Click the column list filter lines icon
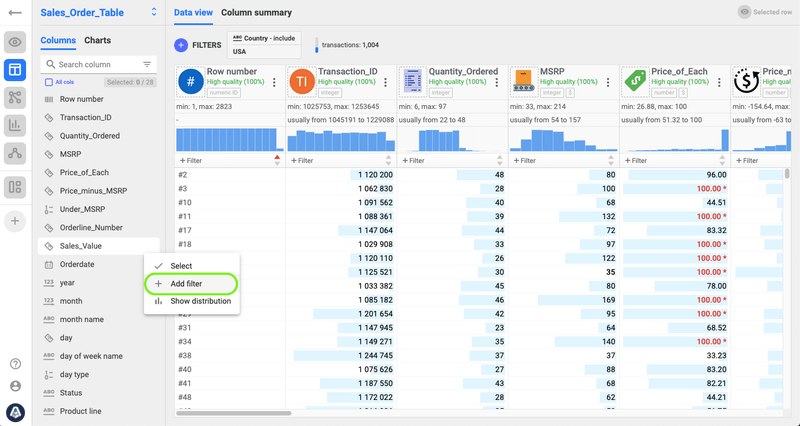 point(147,64)
